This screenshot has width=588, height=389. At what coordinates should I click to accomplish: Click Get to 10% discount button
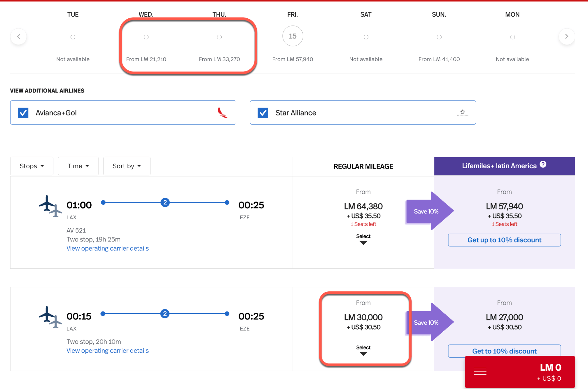(504, 351)
